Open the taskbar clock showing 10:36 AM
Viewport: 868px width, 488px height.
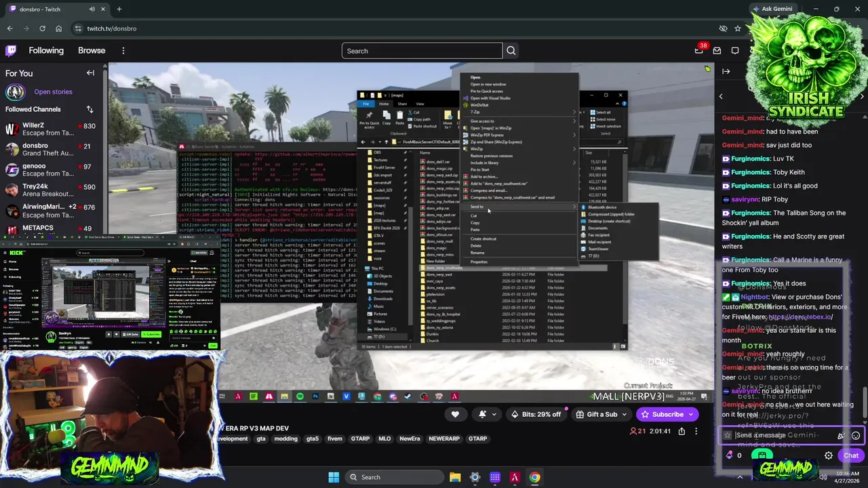tap(846, 477)
